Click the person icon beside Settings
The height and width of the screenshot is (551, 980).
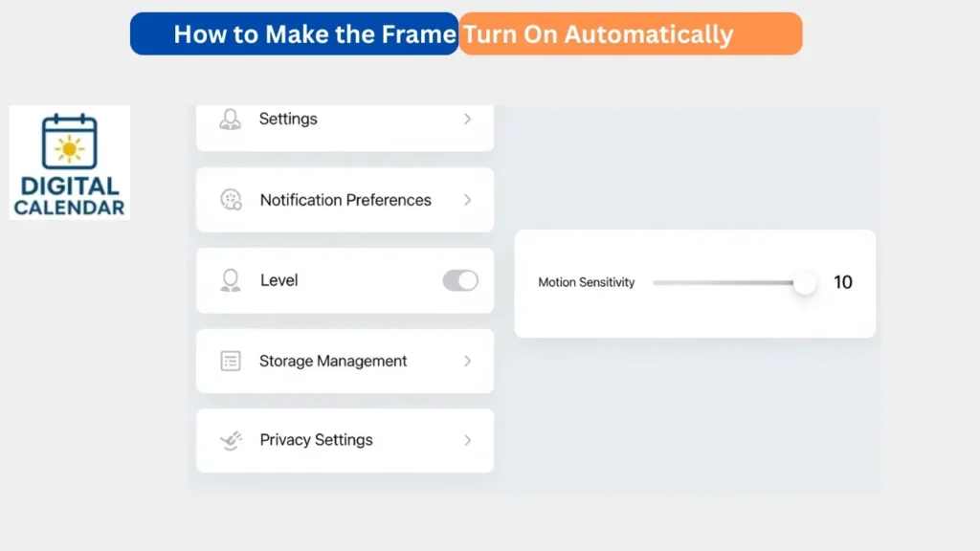point(230,119)
